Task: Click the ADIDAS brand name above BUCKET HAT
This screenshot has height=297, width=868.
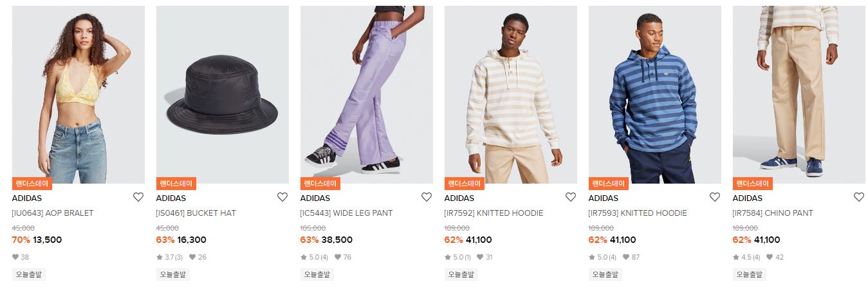Action: click(x=171, y=198)
